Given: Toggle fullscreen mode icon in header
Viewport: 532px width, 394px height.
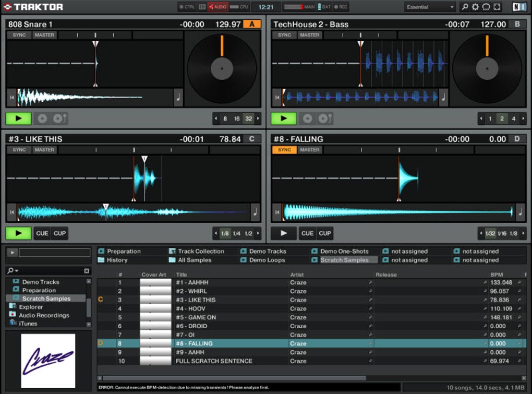Looking at the screenshot, I should point(497,7).
